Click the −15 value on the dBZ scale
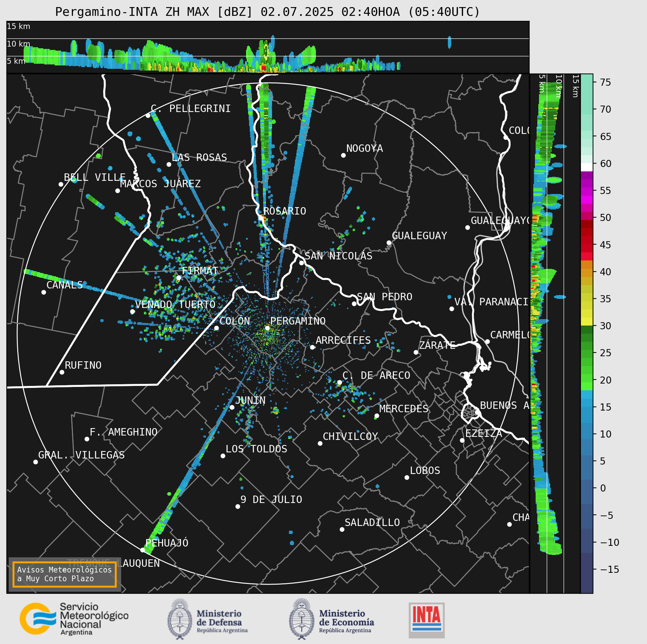 (x=610, y=569)
